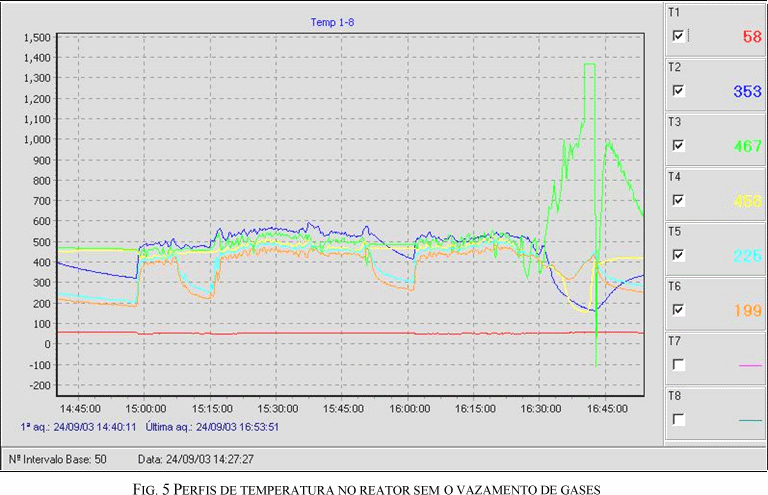Select the blue T2 reading 353

coord(746,92)
